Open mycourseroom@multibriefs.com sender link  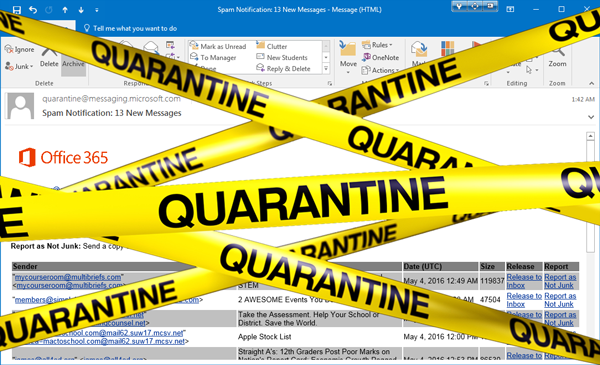point(68,277)
